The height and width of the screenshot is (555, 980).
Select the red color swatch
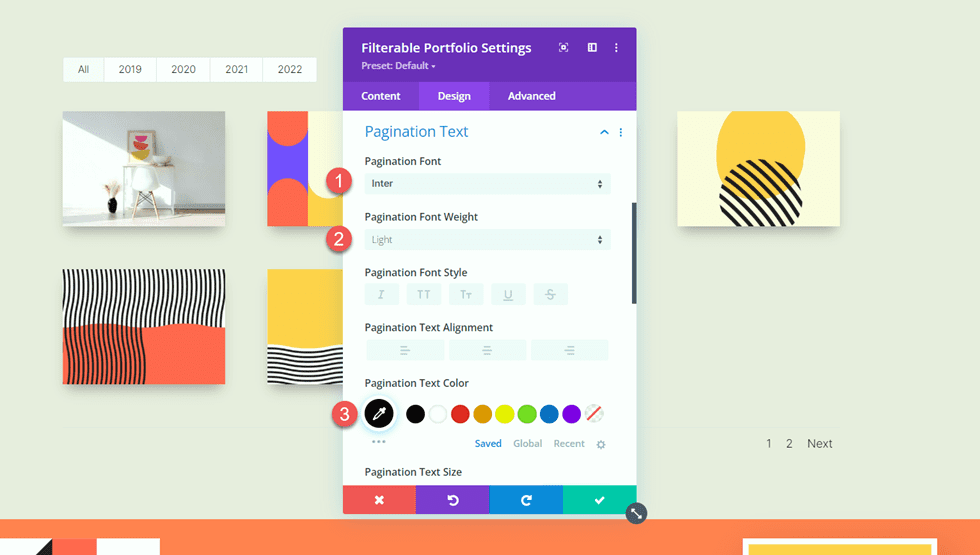[460, 414]
